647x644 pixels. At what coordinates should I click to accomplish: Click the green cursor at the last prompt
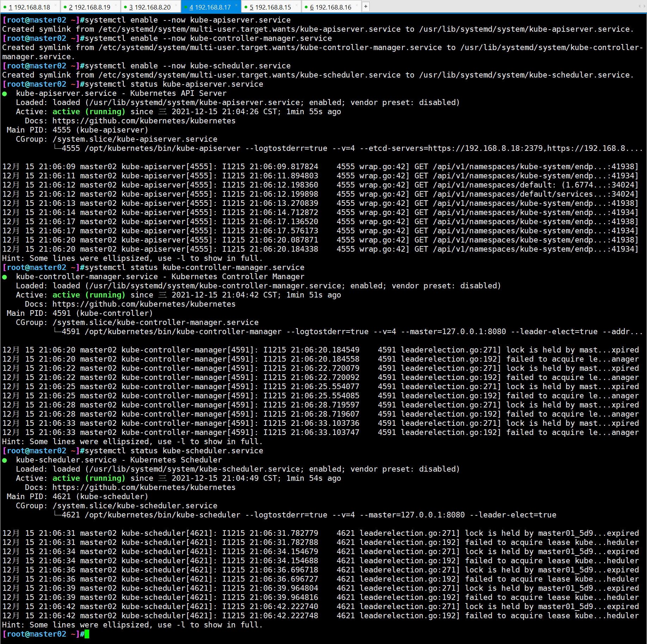pos(87,634)
